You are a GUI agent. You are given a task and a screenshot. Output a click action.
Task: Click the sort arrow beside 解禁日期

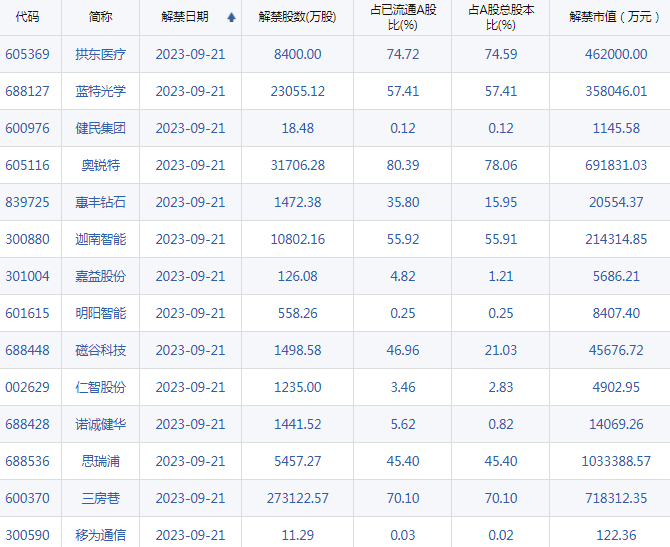(232, 17)
